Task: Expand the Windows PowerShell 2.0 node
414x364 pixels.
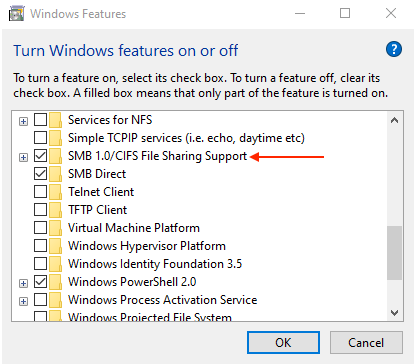Action: pyautogui.click(x=23, y=283)
